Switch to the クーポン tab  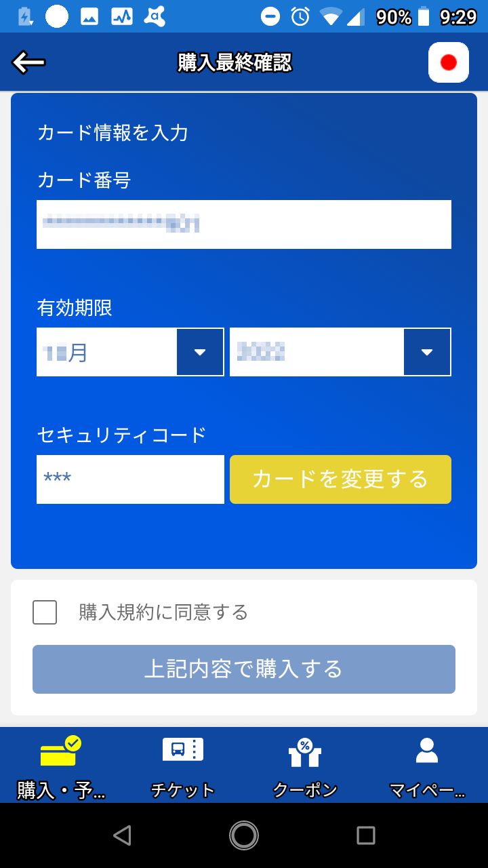304,790
